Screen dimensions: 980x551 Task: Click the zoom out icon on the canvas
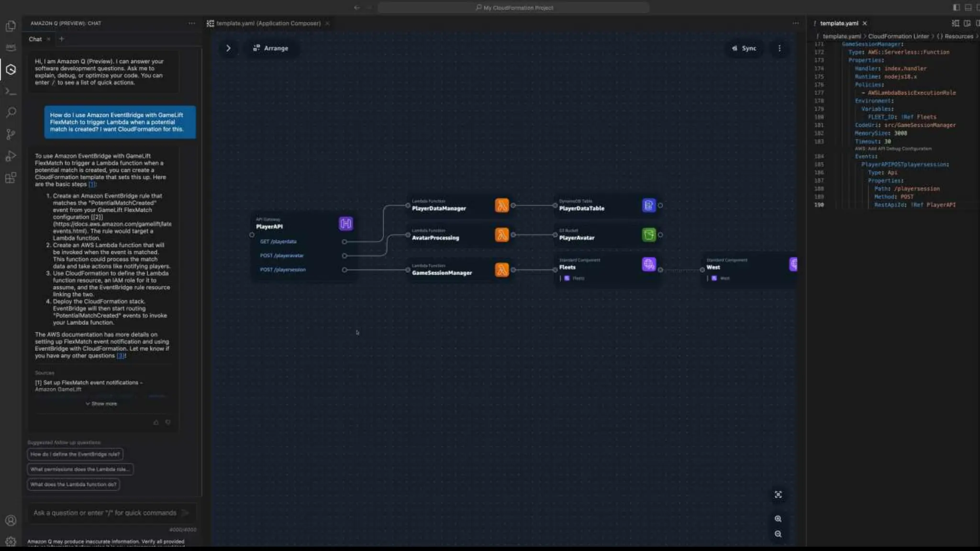tap(778, 534)
